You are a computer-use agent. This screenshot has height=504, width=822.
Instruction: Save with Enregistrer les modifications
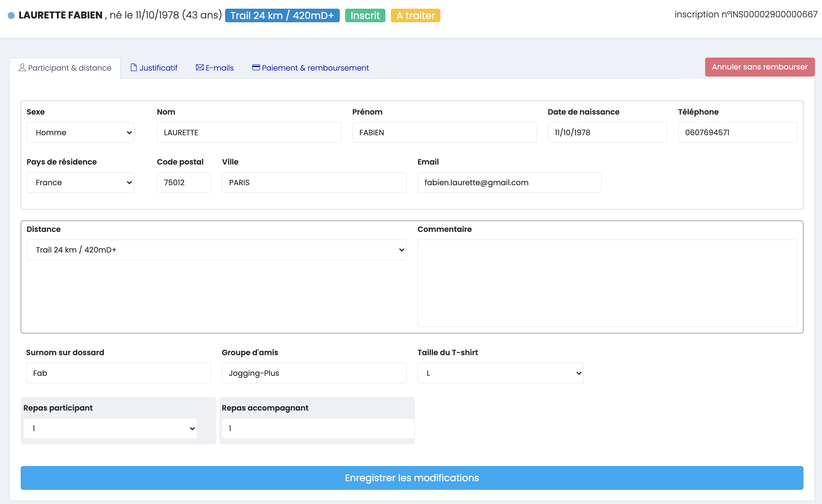tap(412, 477)
